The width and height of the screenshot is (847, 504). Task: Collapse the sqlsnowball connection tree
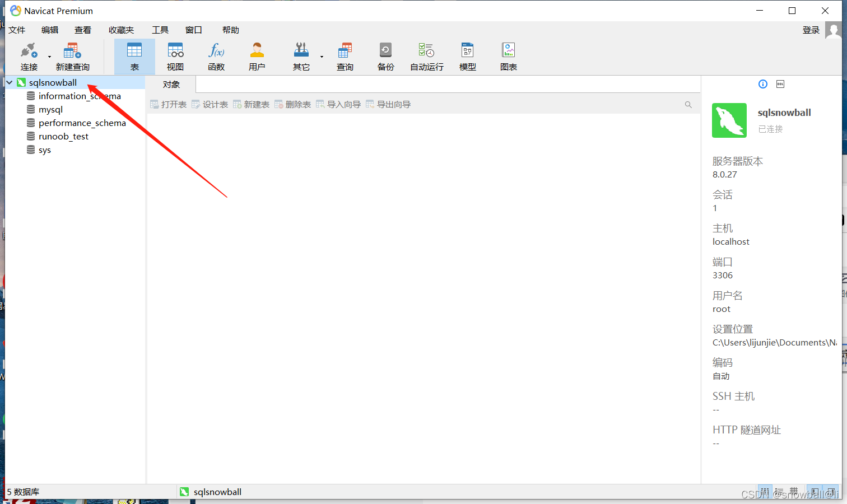pos(10,83)
